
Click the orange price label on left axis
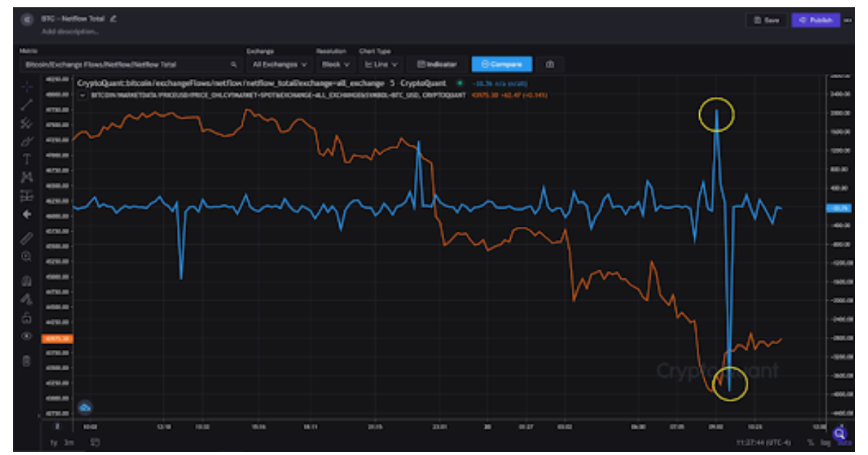click(57, 339)
